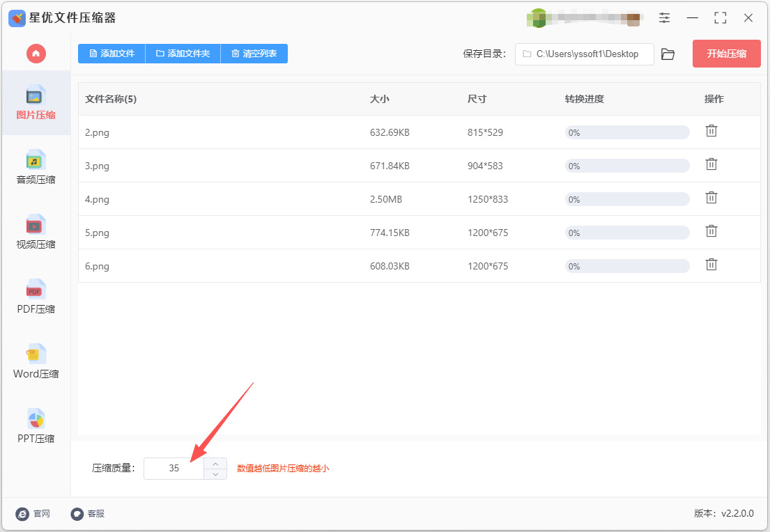Viewport: 770px width, 532px height.
Task: Select the 6.png file name
Action: (x=98, y=266)
